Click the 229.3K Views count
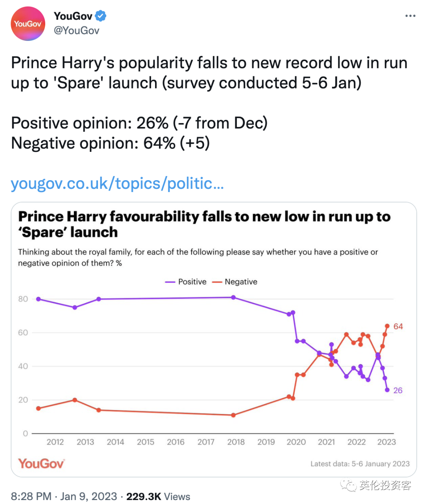 tap(158, 496)
